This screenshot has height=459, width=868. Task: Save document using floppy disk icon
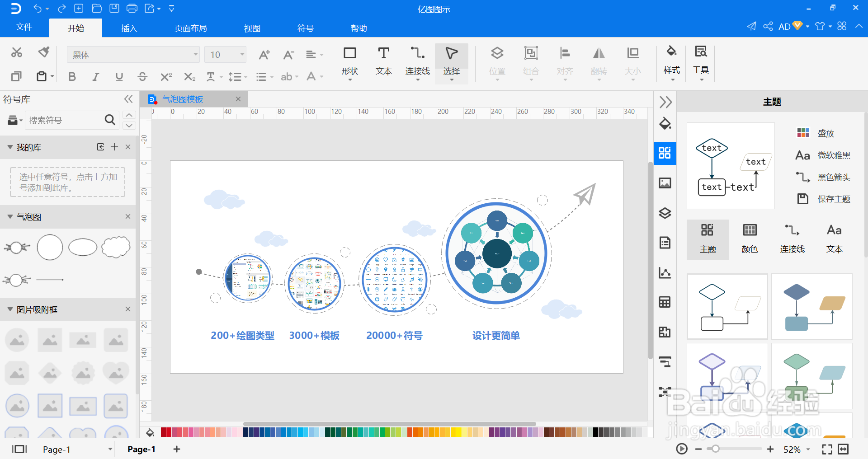pyautogui.click(x=114, y=8)
